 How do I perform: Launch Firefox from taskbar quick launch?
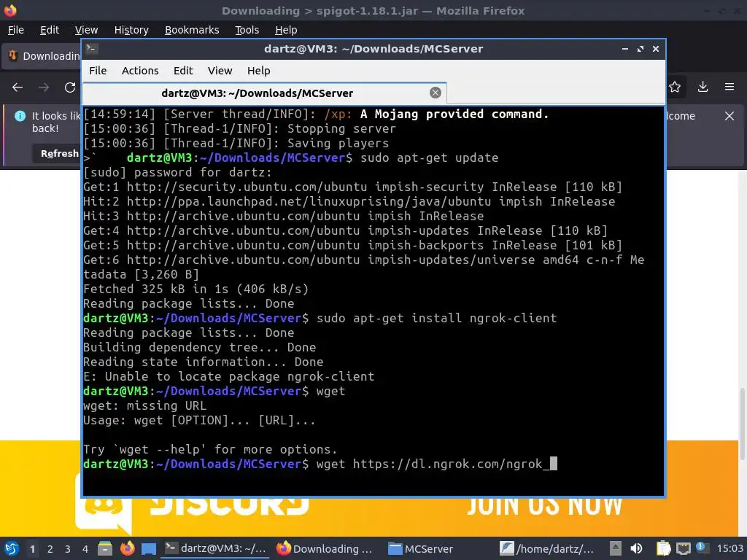[x=127, y=548]
